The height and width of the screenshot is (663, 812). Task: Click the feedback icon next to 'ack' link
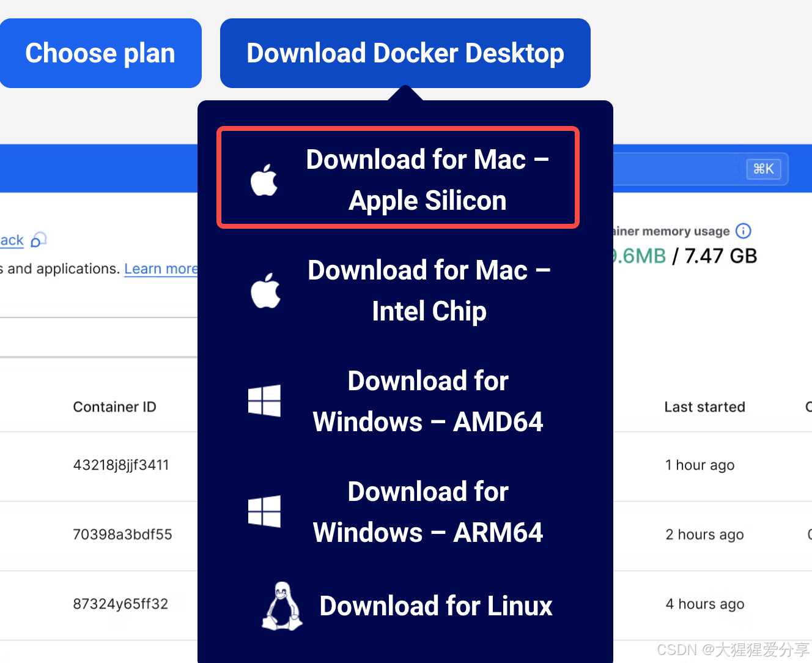pos(39,240)
